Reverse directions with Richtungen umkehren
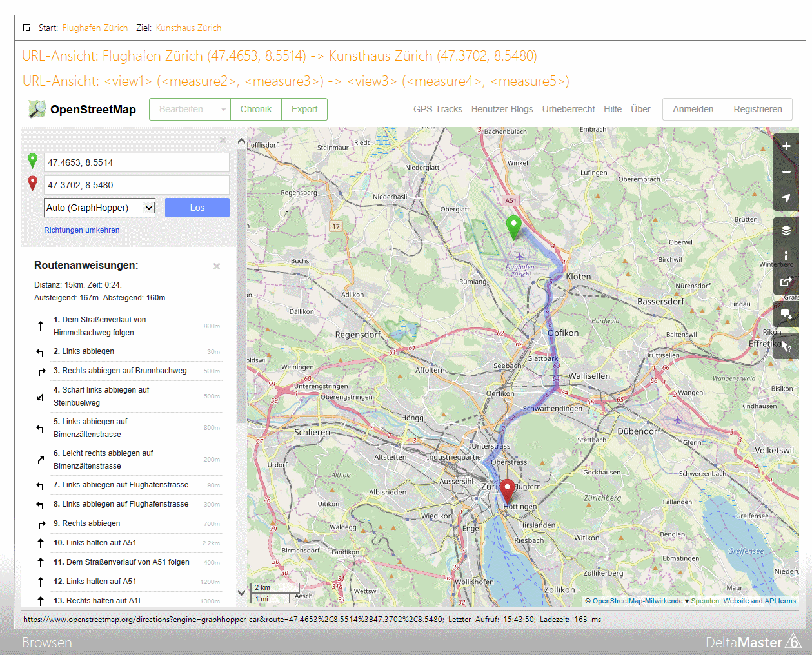Screen dimensions: 812x655 82,230
